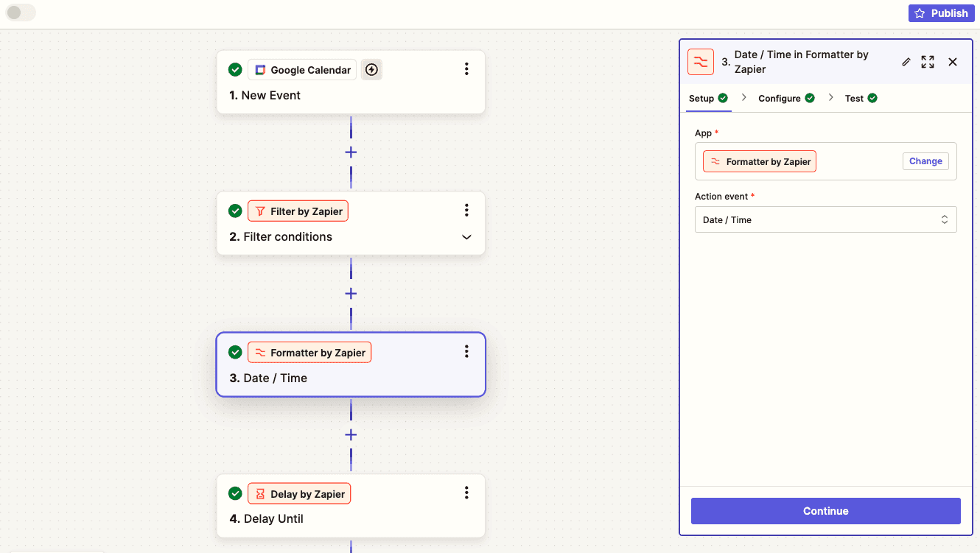Open the New Event step's three-dot menu
This screenshot has height=553, width=980.
pos(466,69)
